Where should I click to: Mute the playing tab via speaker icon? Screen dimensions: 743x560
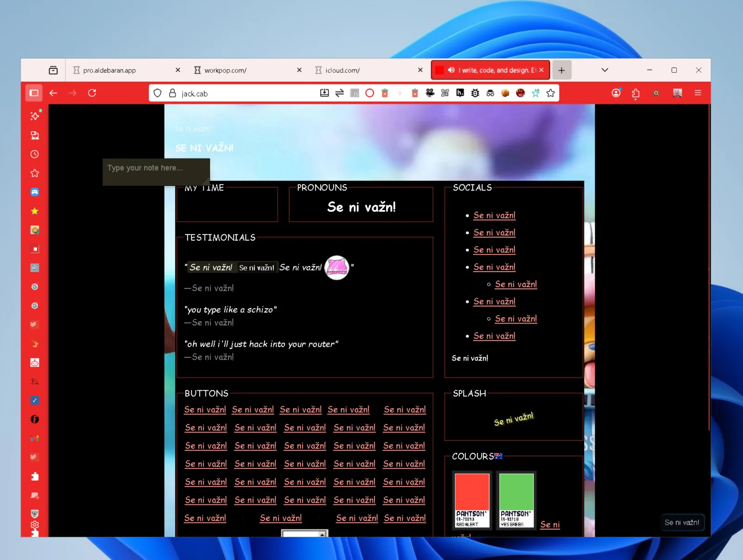point(451,70)
